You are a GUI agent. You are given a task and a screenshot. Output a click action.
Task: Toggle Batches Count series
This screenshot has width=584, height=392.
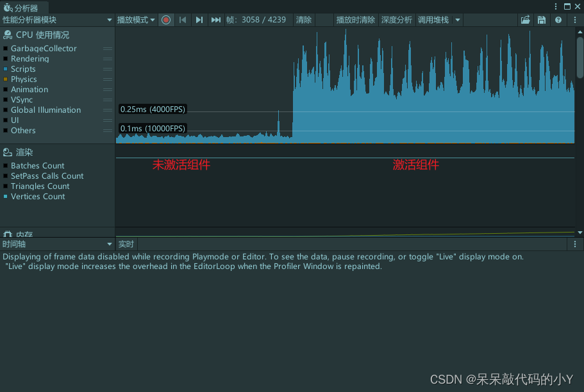5,166
